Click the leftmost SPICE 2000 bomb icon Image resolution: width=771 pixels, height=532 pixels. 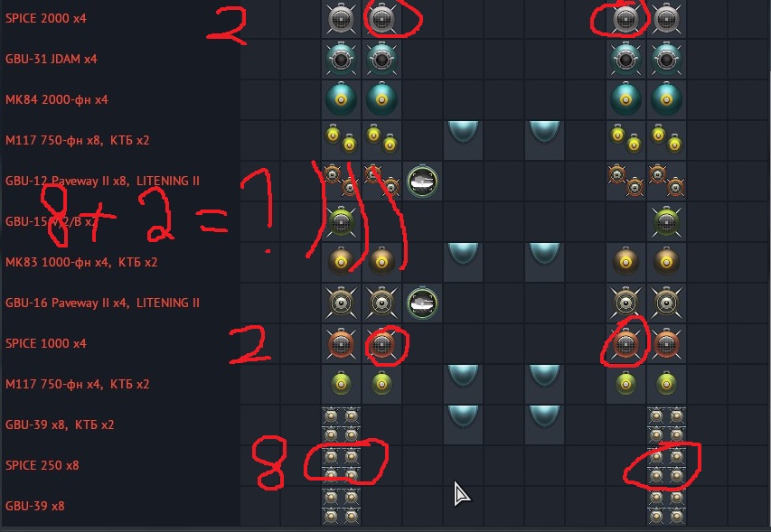coord(342,19)
